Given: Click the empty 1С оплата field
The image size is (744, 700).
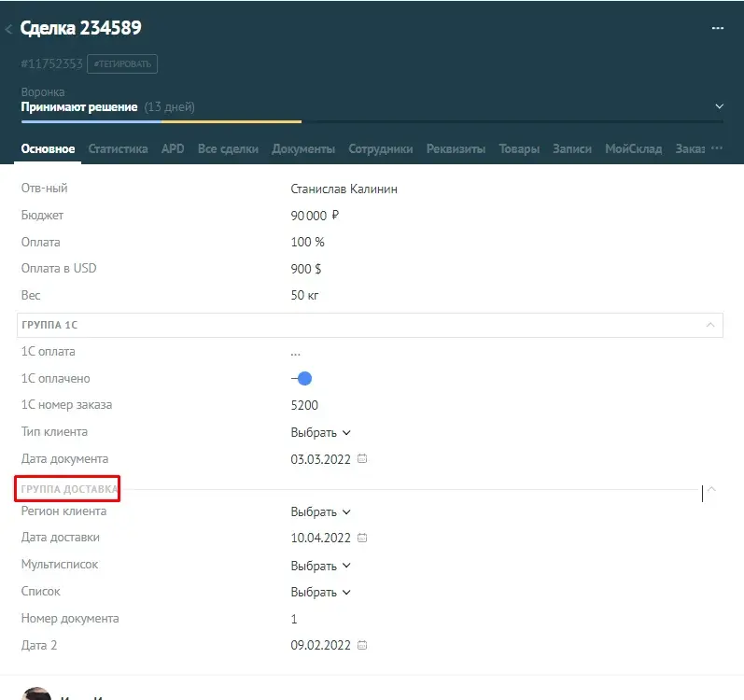Looking at the screenshot, I should [295, 353].
